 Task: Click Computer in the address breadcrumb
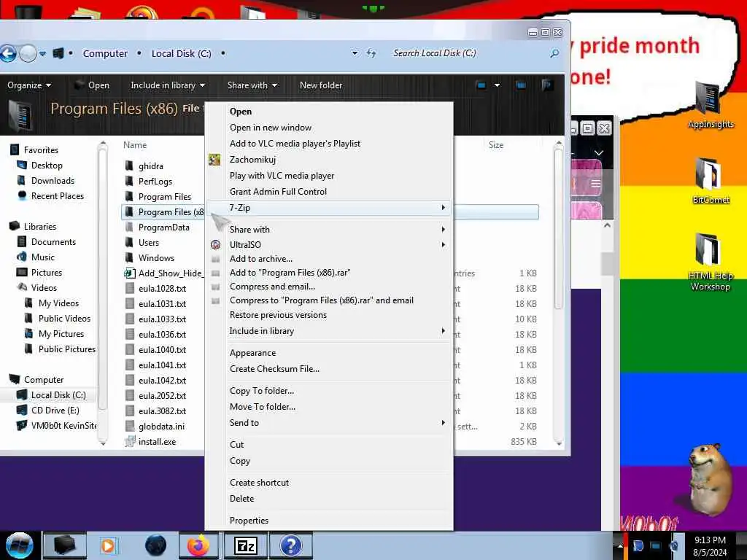[105, 53]
